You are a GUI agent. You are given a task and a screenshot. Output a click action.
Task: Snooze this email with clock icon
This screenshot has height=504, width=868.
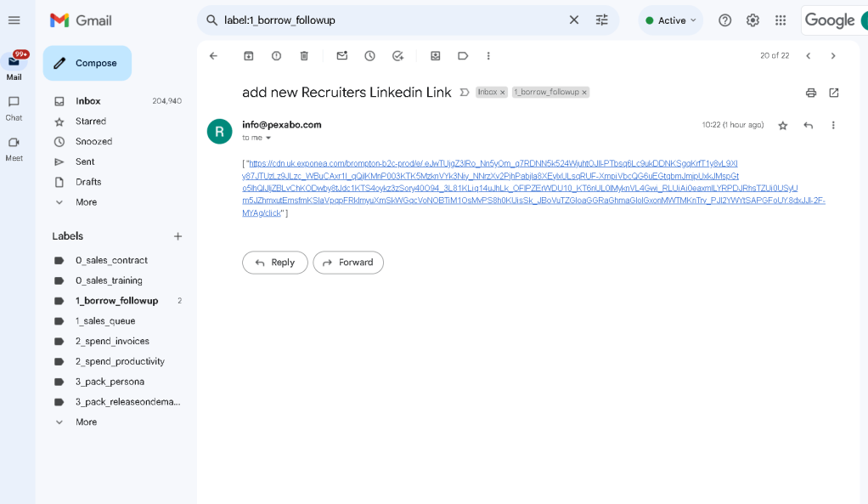coord(369,56)
